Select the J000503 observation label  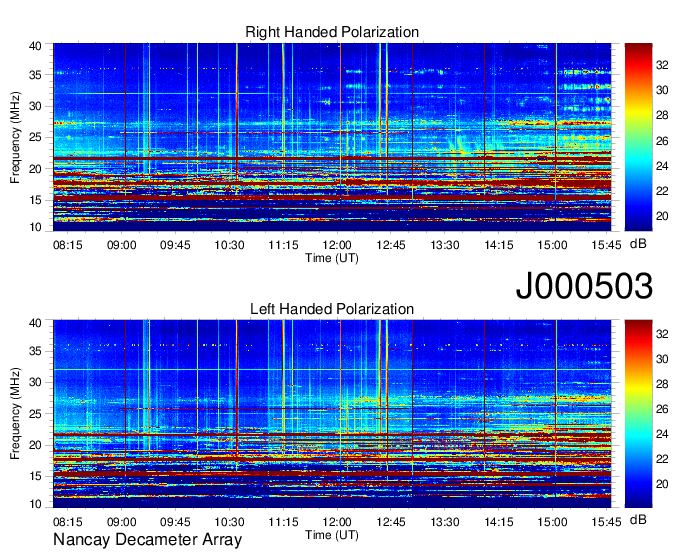point(584,286)
